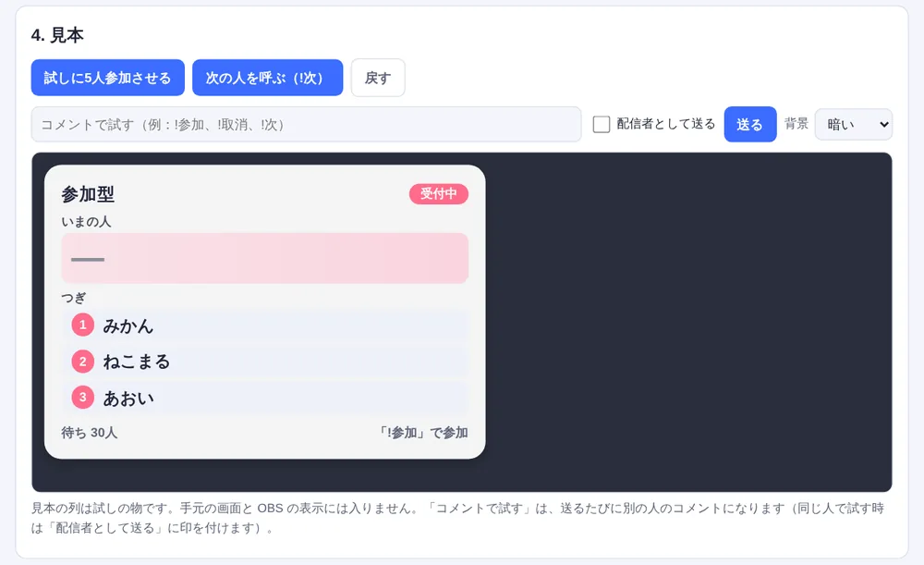
Task: Click the 背景 label text
Action: pos(796,124)
